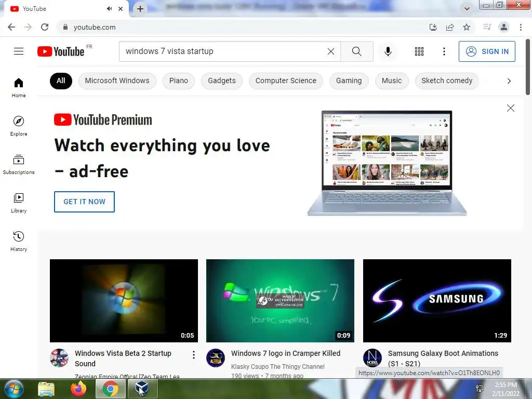
Task: Open the YouTube hamburger guide menu
Action: coord(19,51)
